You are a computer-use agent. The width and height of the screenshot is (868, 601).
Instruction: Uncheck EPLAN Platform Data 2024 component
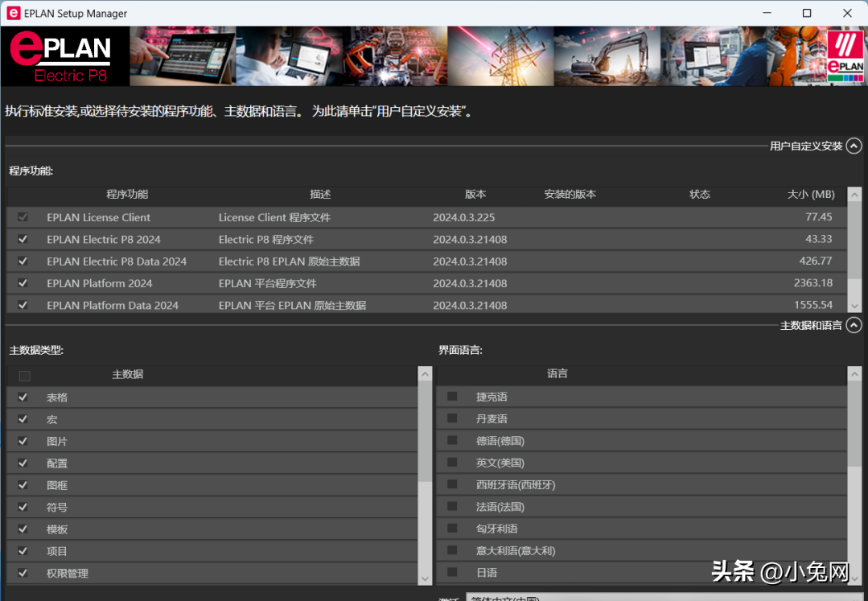[23, 305]
